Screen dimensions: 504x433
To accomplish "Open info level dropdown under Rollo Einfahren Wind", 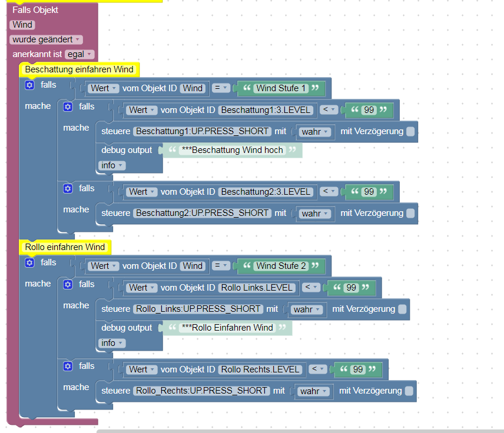I will tap(112, 343).
